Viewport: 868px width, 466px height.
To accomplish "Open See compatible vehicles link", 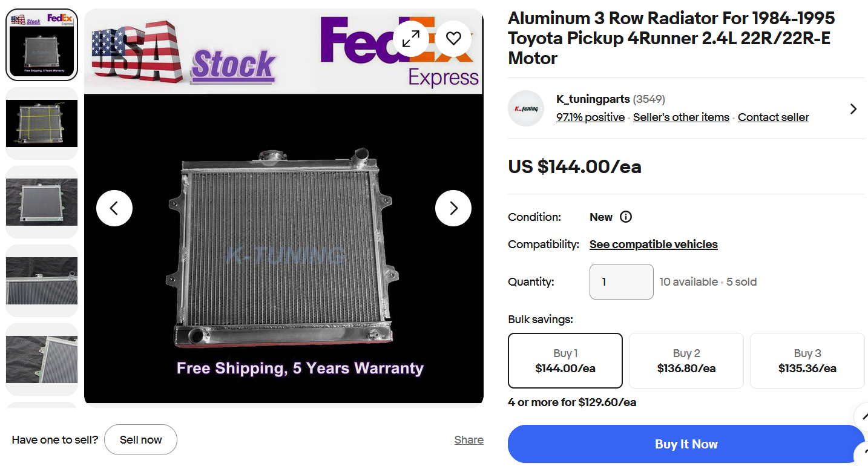I will (653, 244).
